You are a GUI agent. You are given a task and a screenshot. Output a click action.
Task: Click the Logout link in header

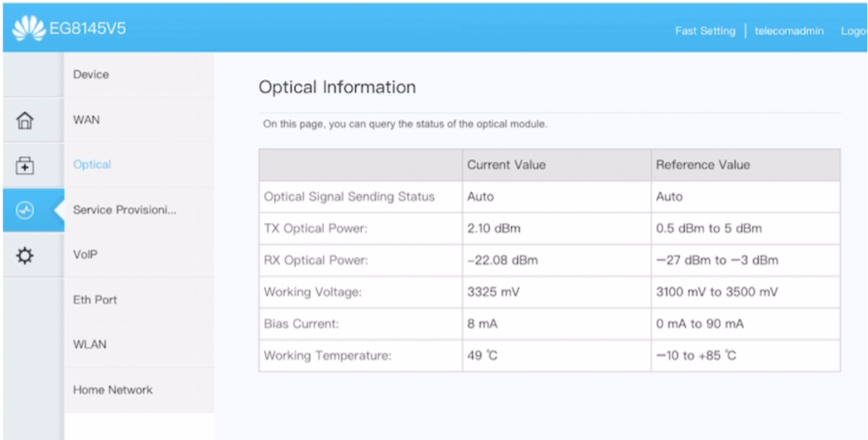click(853, 31)
